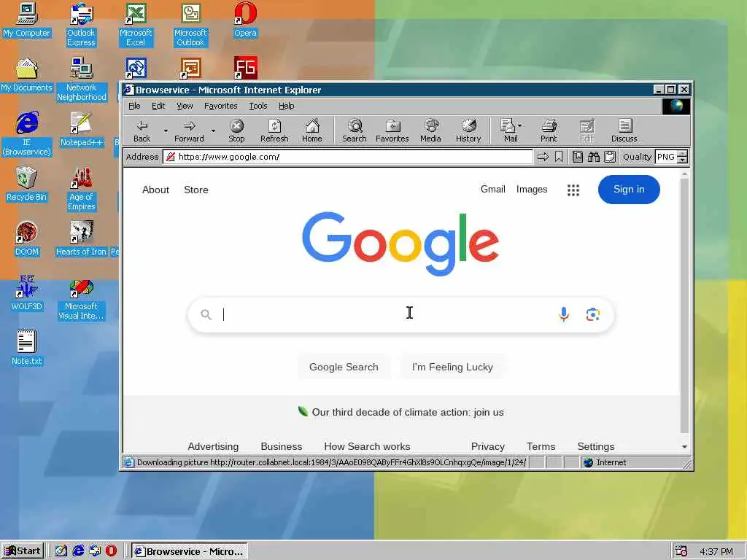Launch Internet Explorer from the quick launch bar
The width and height of the screenshot is (747, 560).
tap(78, 551)
